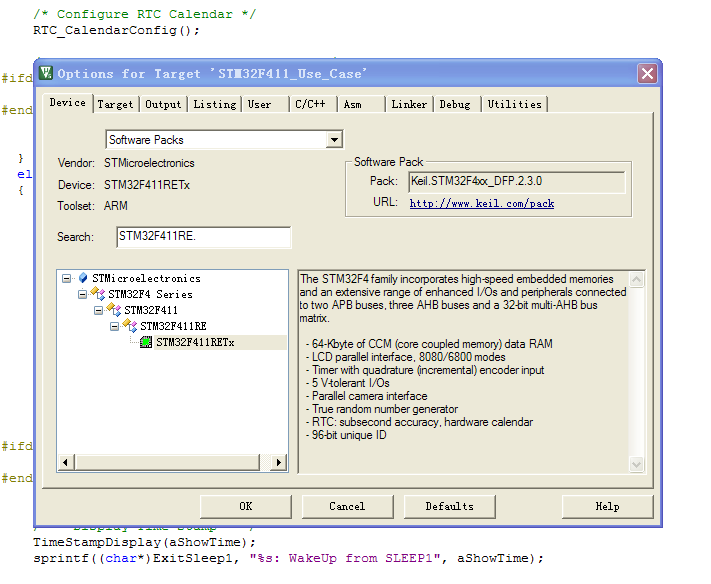Collapse the STM32F411RE tree node
This screenshot has width=711, height=584.
point(114,326)
